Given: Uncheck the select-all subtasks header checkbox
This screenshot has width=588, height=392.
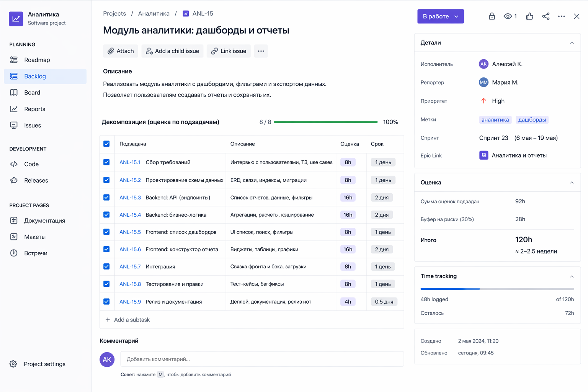Looking at the screenshot, I should (106, 144).
